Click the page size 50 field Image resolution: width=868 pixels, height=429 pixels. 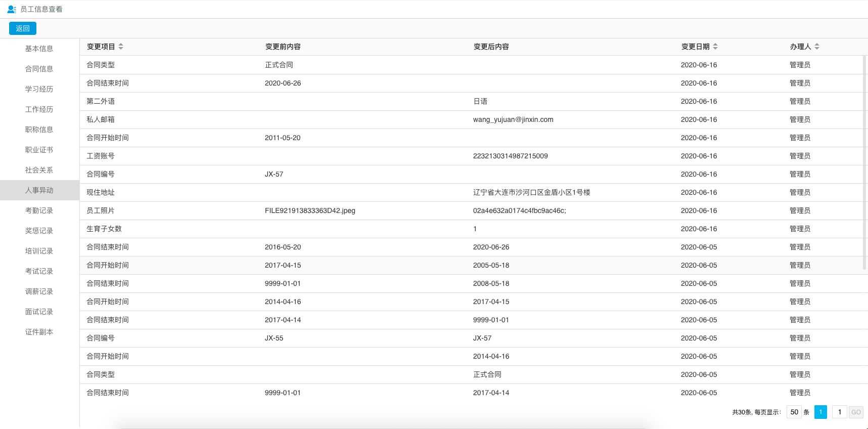point(794,412)
